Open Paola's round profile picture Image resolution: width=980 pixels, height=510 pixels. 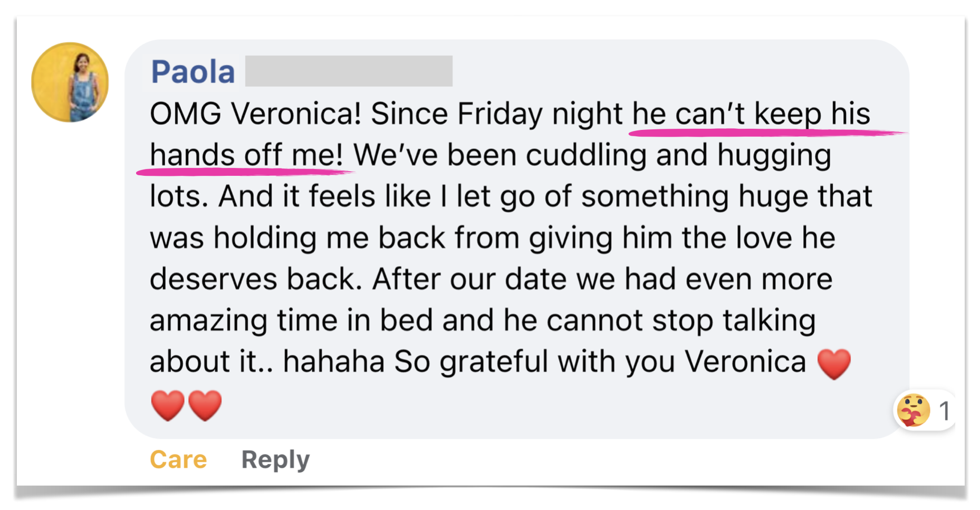[70, 82]
